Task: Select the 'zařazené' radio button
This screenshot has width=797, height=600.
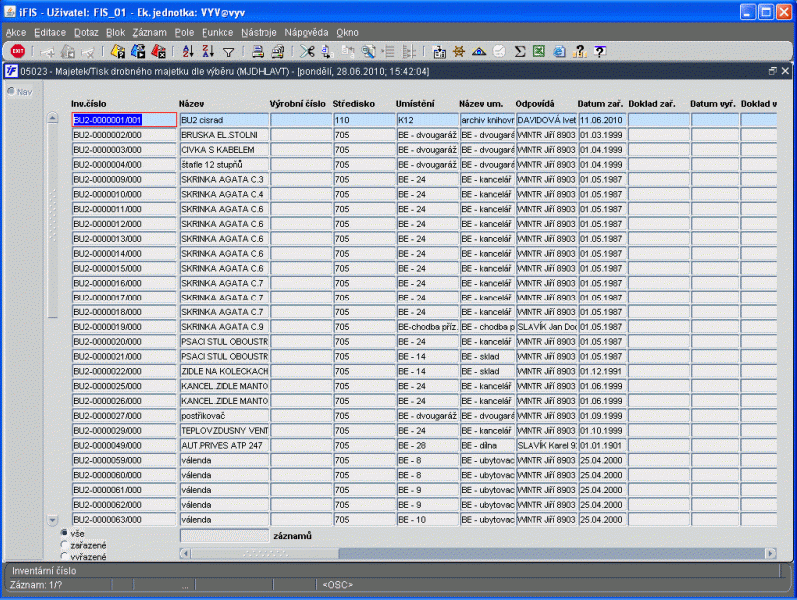Action: pyautogui.click(x=65, y=544)
